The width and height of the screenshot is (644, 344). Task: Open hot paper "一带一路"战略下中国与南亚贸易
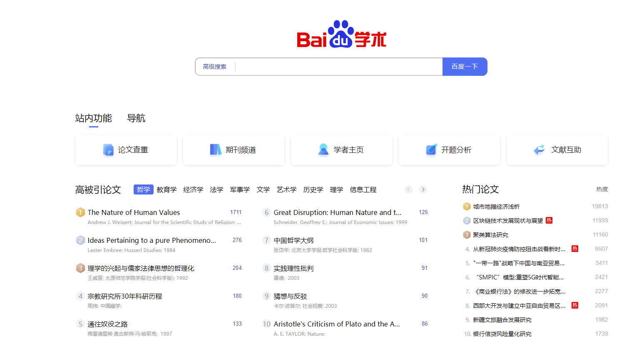tap(519, 263)
